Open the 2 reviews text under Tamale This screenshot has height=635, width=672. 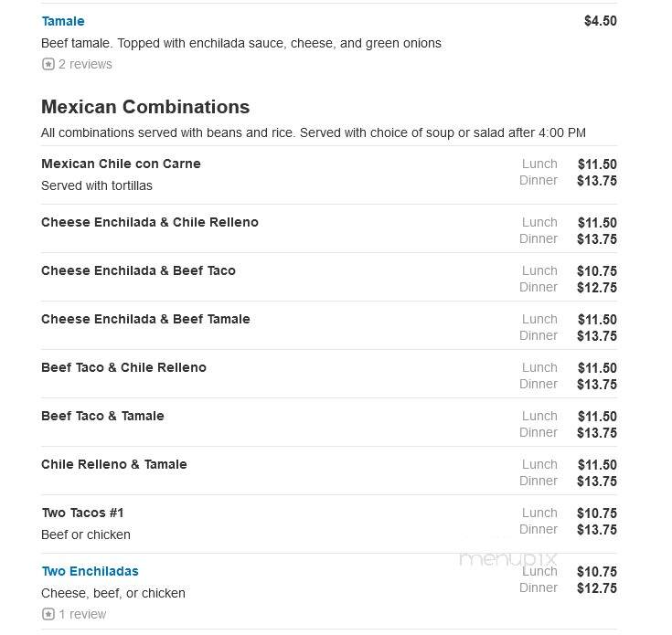[x=85, y=64]
